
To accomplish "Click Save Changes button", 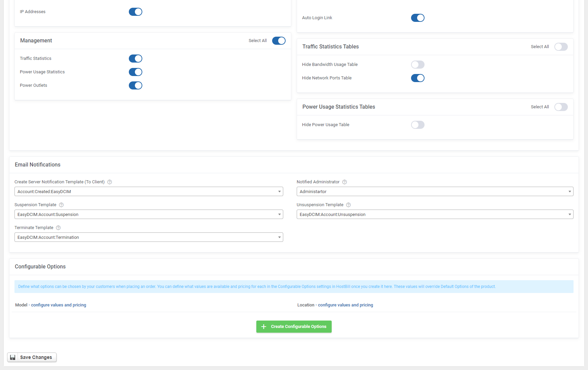I will pos(32,357).
